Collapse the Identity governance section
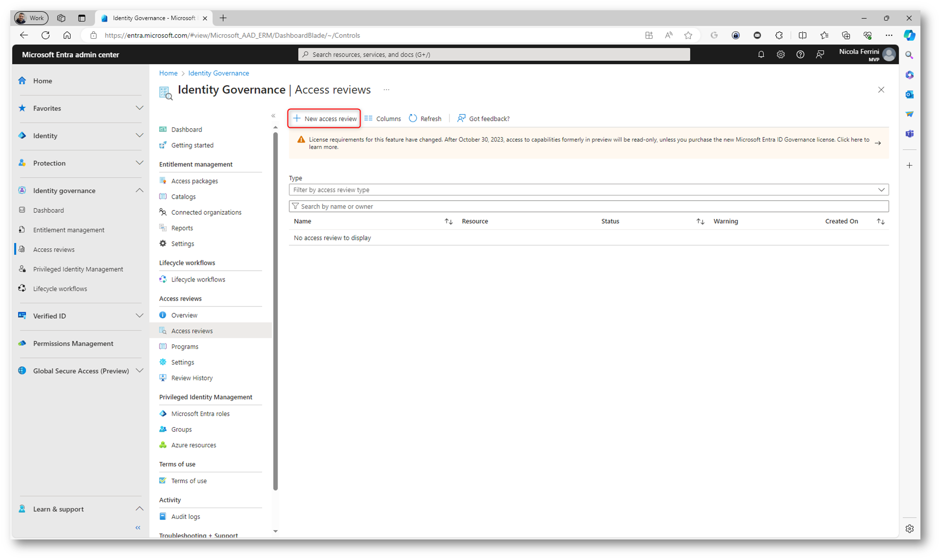Image resolution: width=941 pixels, height=560 pixels. [140, 190]
